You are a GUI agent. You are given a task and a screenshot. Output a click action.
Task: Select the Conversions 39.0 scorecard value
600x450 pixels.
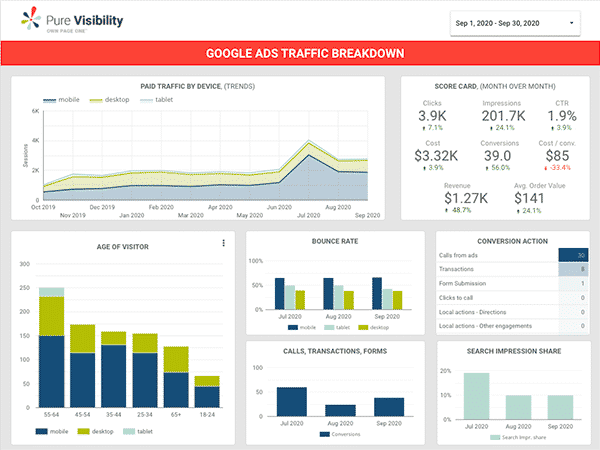497,156
